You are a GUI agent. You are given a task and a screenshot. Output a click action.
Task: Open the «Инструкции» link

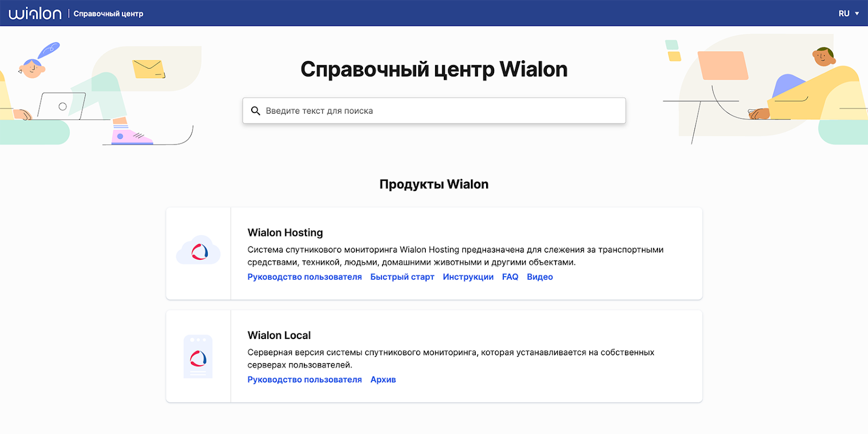(x=468, y=277)
